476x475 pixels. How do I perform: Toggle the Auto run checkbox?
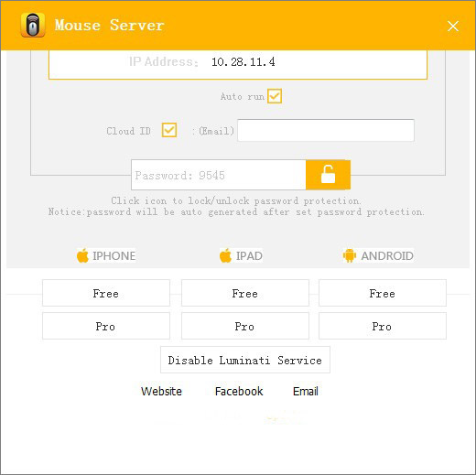pos(275,96)
